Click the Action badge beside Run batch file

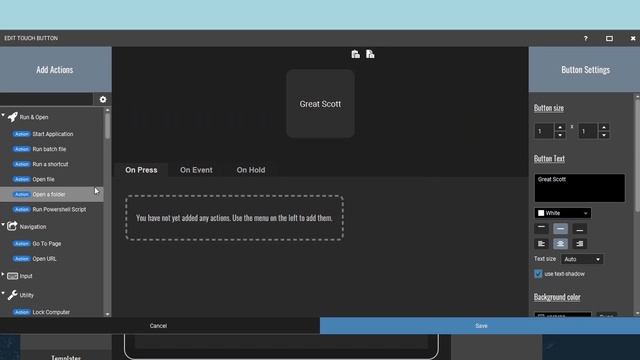(x=21, y=149)
